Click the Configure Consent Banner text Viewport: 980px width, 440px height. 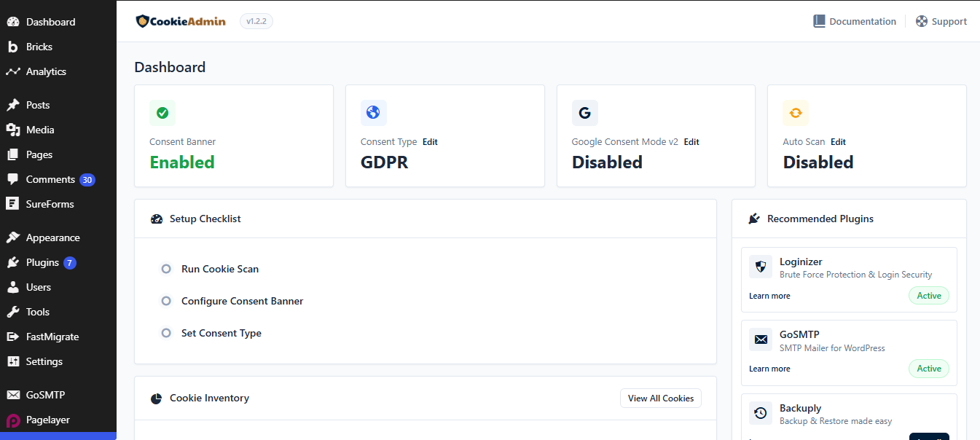coord(243,301)
